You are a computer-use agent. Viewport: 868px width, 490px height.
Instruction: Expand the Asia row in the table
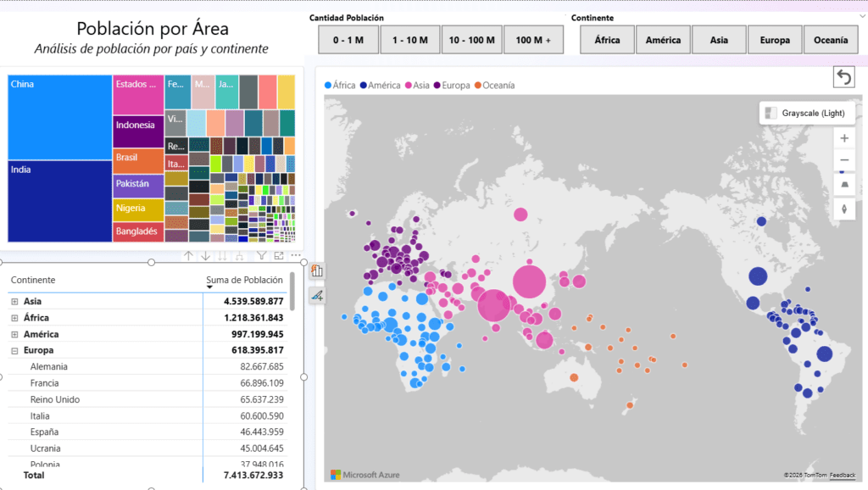click(x=14, y=301)
